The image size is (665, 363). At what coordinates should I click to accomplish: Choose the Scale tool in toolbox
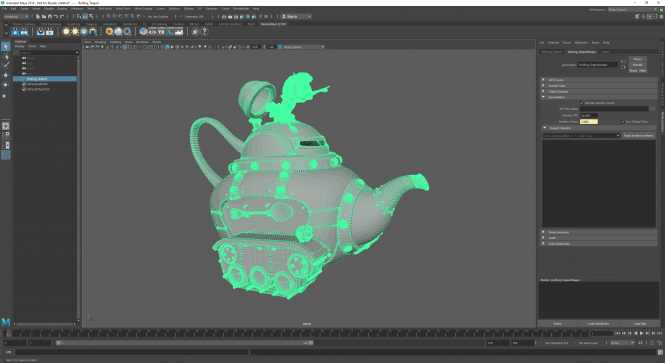click(x=6, y=95)
